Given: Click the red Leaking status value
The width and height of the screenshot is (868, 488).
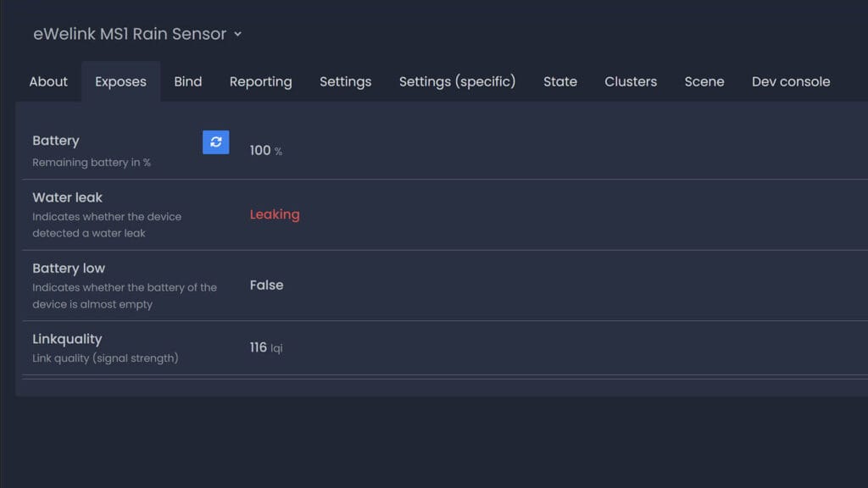Looking at the screenshot, I should click(x=275, y=214).
